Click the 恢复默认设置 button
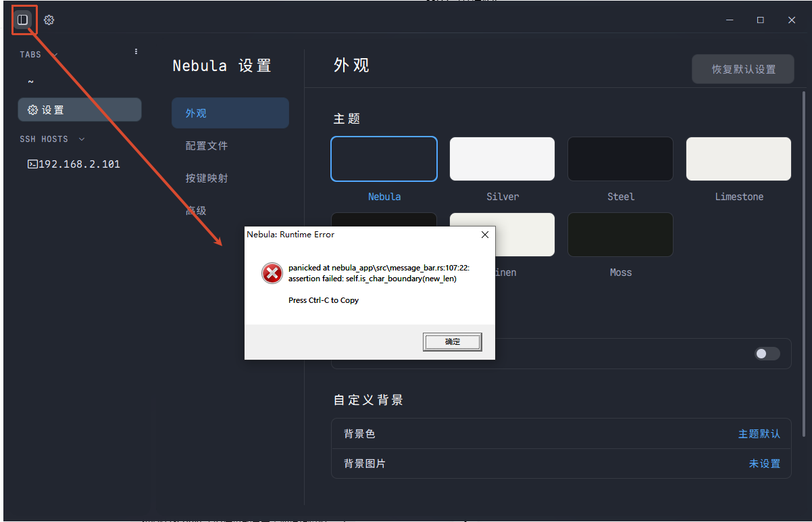 tap(743, 69)
